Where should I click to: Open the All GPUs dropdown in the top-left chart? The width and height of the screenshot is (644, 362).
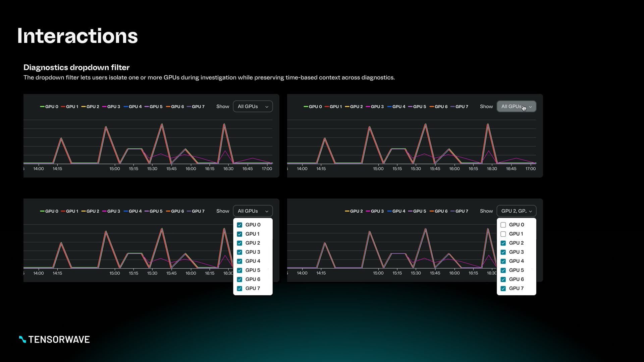[253, 107]
